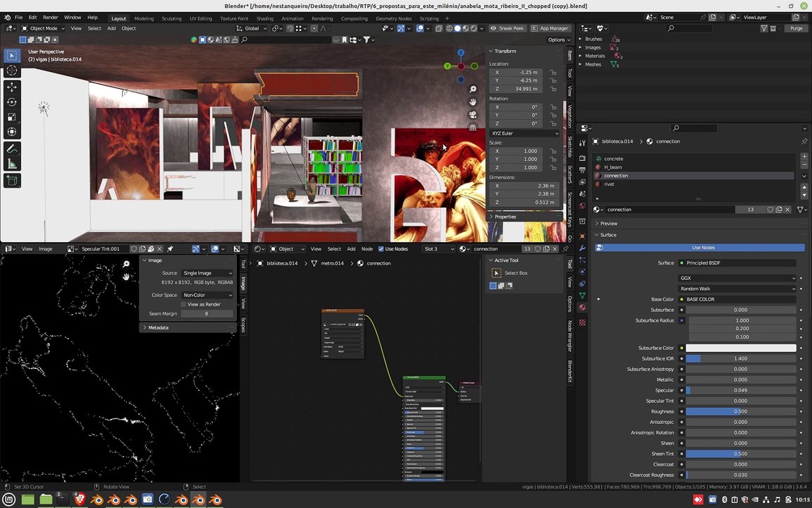Click the Purge button in outliner
Viewport: 812px width, 508px height.
[x=796, y=28]
